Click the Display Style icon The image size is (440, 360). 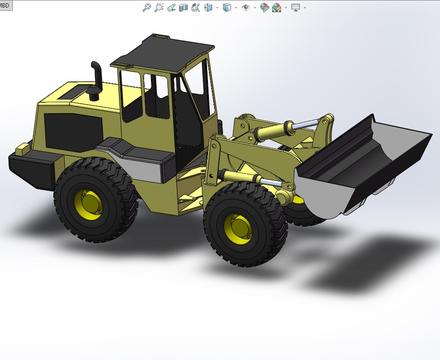[227, 7]
